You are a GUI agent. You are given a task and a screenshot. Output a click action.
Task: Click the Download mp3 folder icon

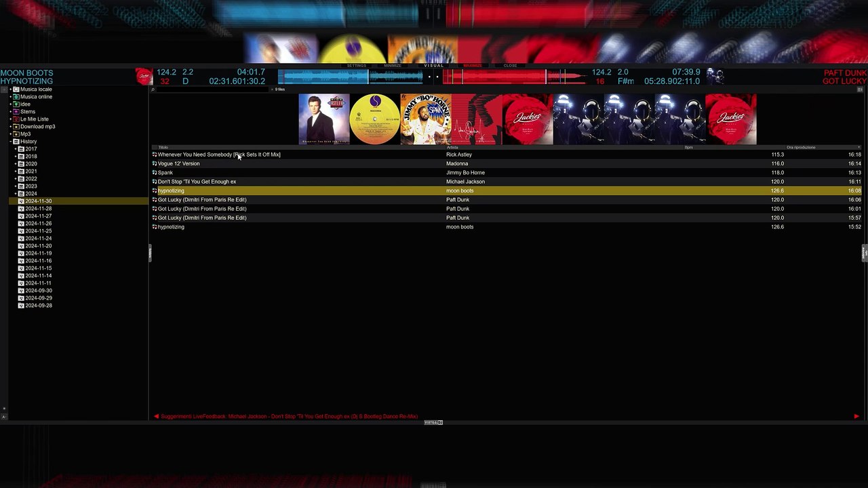pyautogui.click(x=16, y=127)
